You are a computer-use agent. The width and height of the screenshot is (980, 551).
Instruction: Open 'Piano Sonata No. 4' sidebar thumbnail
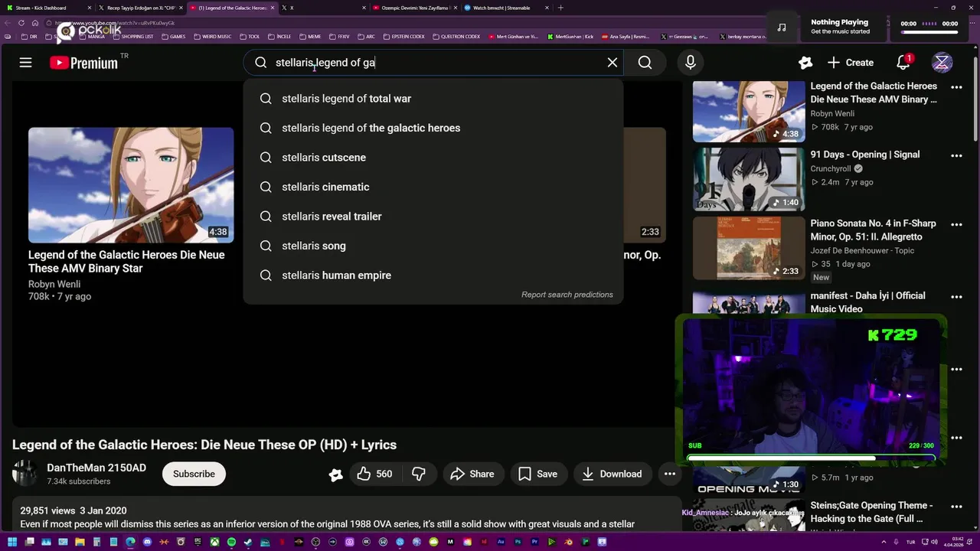click(x=749, y=248)
